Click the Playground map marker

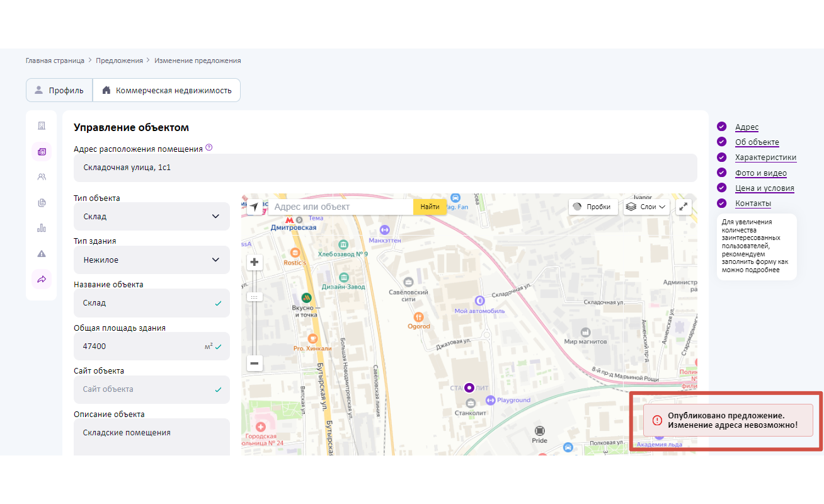click(491, 399)
